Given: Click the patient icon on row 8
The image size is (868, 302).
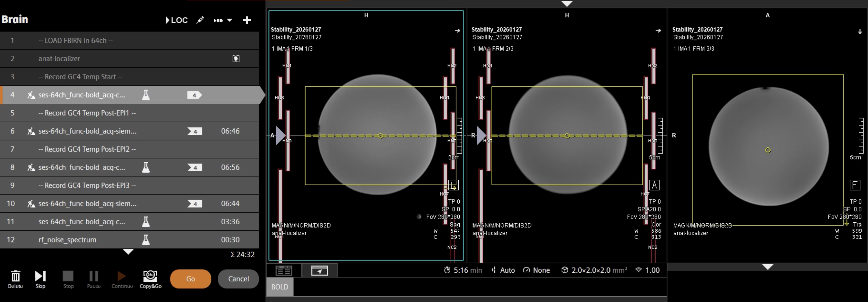Looking at the screenshot, I should [x=31, y=168].
